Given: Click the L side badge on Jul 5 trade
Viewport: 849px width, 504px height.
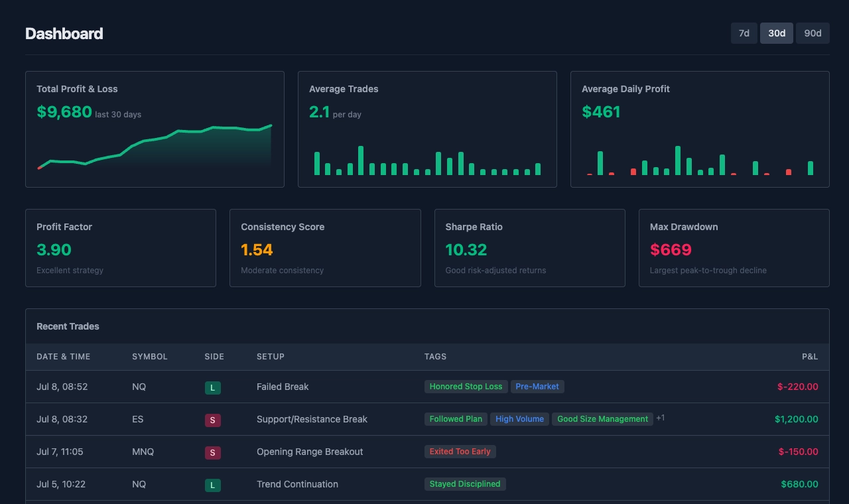Looking at the screenshot, I should point(212,485).
